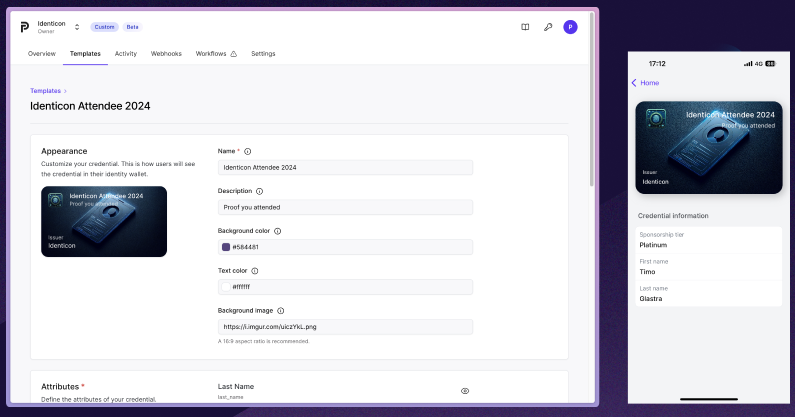Viewport: 795px width, 417px height.
Task: Open the API key icon
Action: [548, 27]
